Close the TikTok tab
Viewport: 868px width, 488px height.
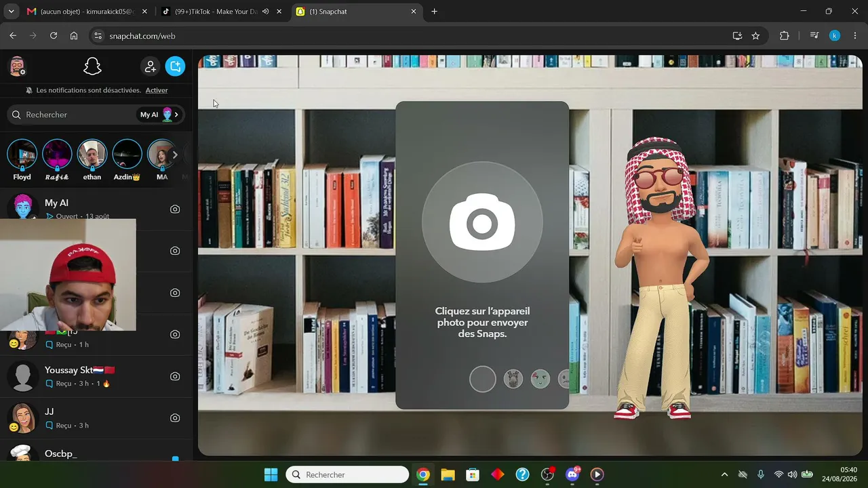[x=279, y=12]
